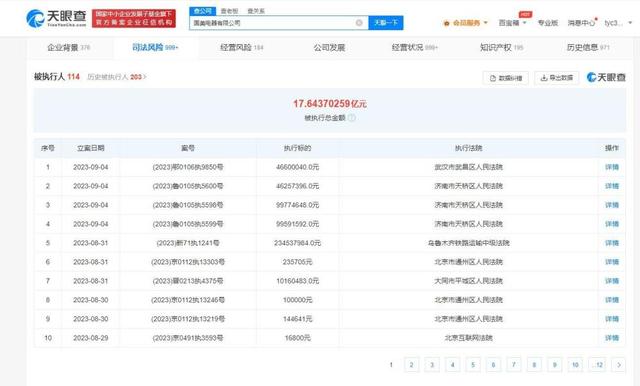Click current page 1 in pagination
The image size is (640, 386).
click(391, 364)
